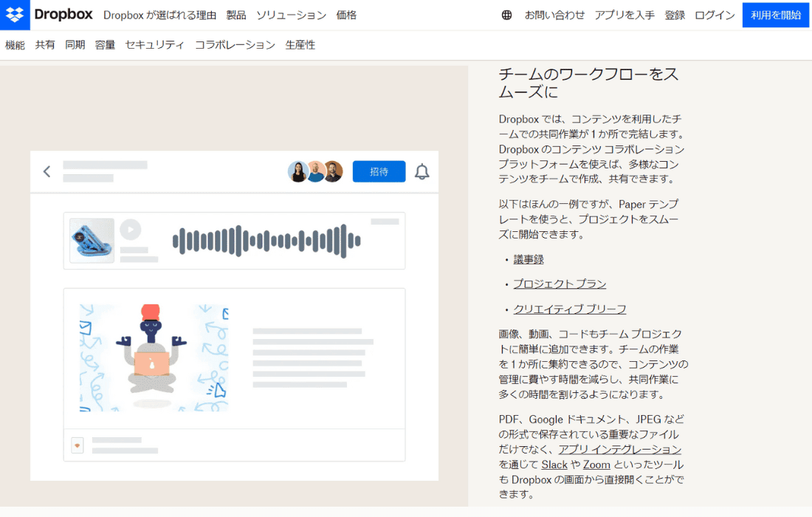
Task: Click the 登録 link
Action: (675, 15)
